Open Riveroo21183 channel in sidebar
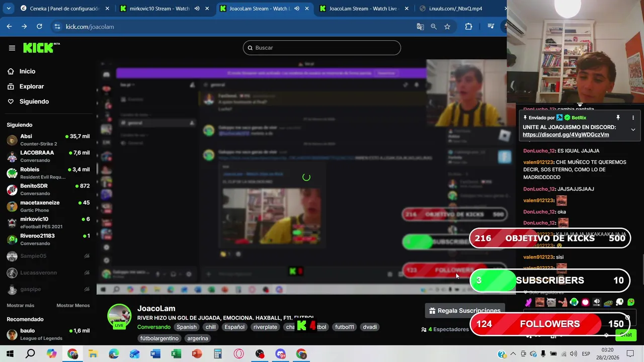This screenshot has height=362, width=644. pos(48,239)
